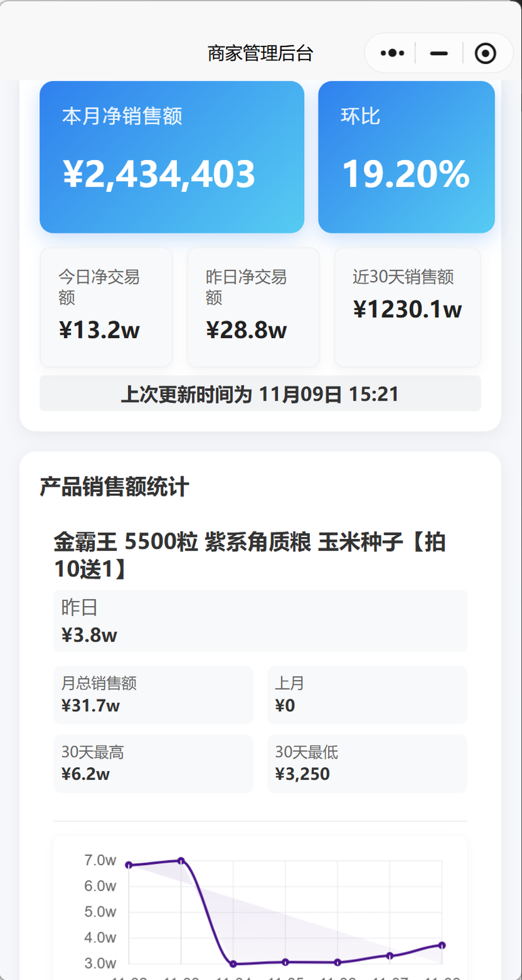Tap the 月总销售额 ¥31.7w box
The height and width of the screenshot is (980, 522).
click(x=153, y=695)
